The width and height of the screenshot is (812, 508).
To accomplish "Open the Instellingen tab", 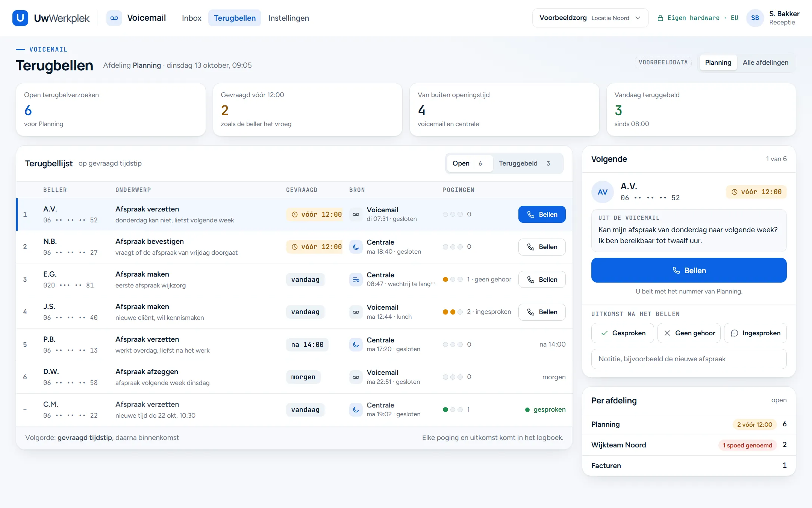I will (289, 18).
